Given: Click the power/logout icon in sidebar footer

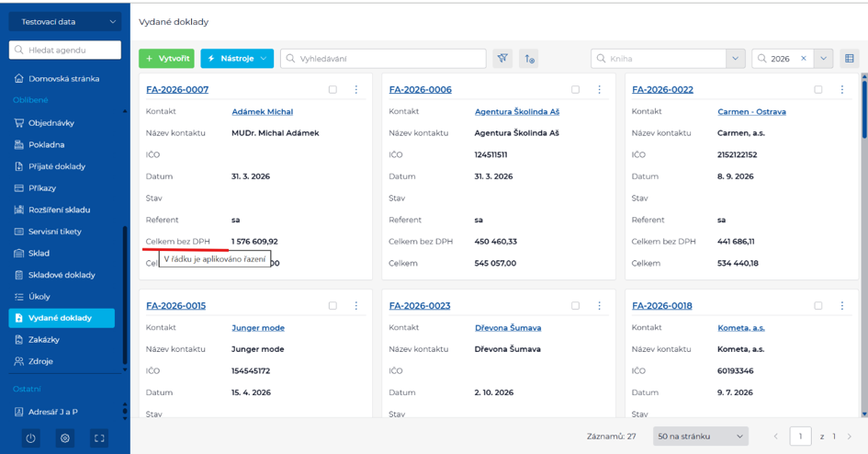Looking at the screenshot, I should click(31, 438).
